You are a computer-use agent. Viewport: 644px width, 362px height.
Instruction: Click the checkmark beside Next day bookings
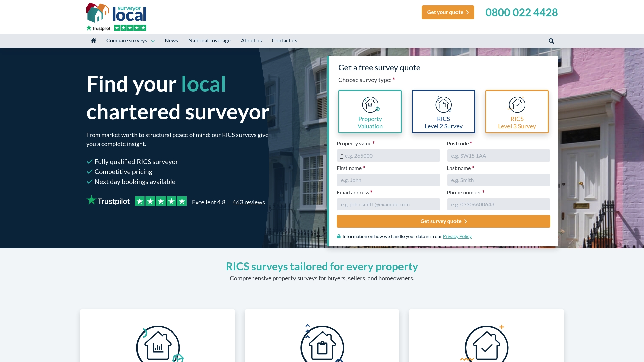(89, 182)
